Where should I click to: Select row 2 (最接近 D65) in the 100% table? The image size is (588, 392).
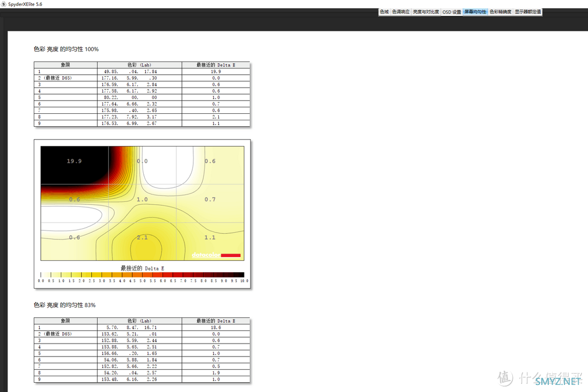pyautogui.click(x=142, y=78)
